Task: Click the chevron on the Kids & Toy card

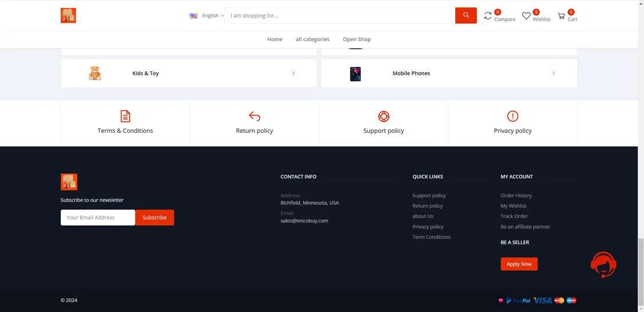Action: (x=293, y=73)
